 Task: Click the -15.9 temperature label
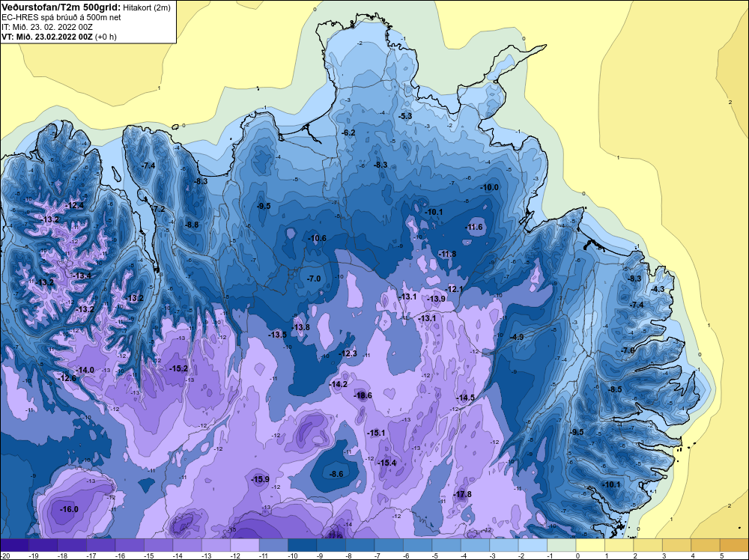pos(261,479)
